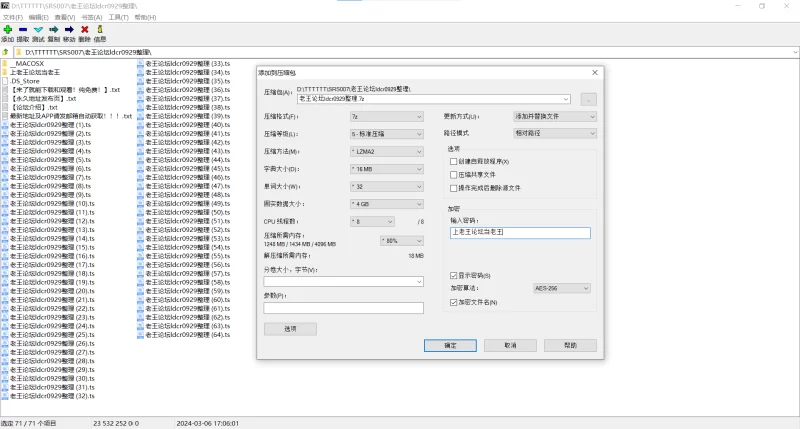Select 老王论坛ldcr0929整理 (10).ts file name
800x429 pixels.
(52, 204)
